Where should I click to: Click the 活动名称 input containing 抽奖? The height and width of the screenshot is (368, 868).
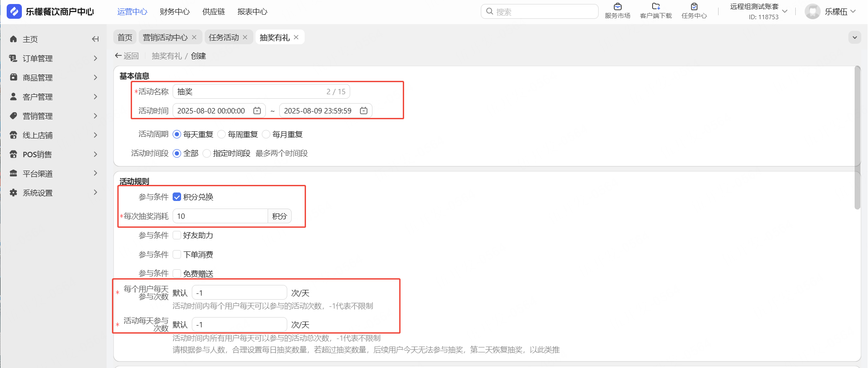click(x=261, y=92)
